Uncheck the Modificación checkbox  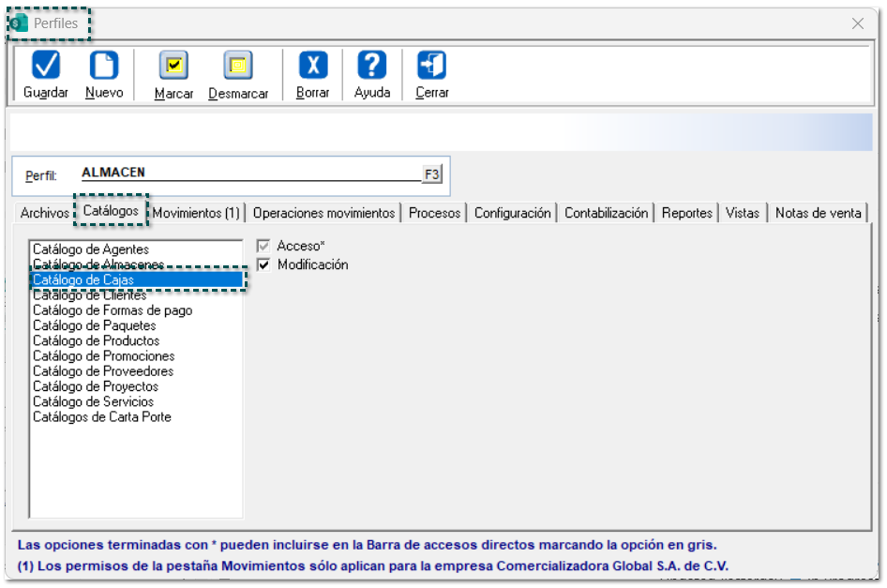click(263, 265)
